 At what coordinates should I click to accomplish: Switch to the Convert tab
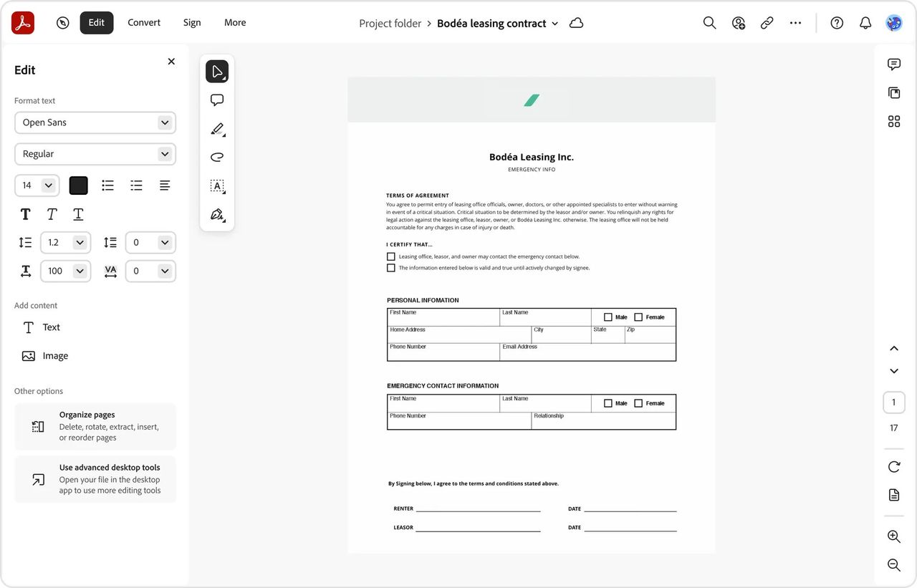143,22
